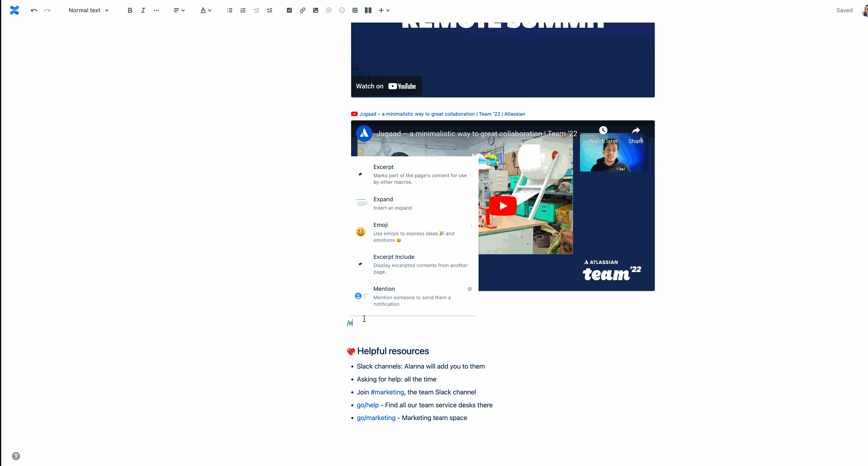
Task: Insert a numbered list
Action: pos(243,10)
